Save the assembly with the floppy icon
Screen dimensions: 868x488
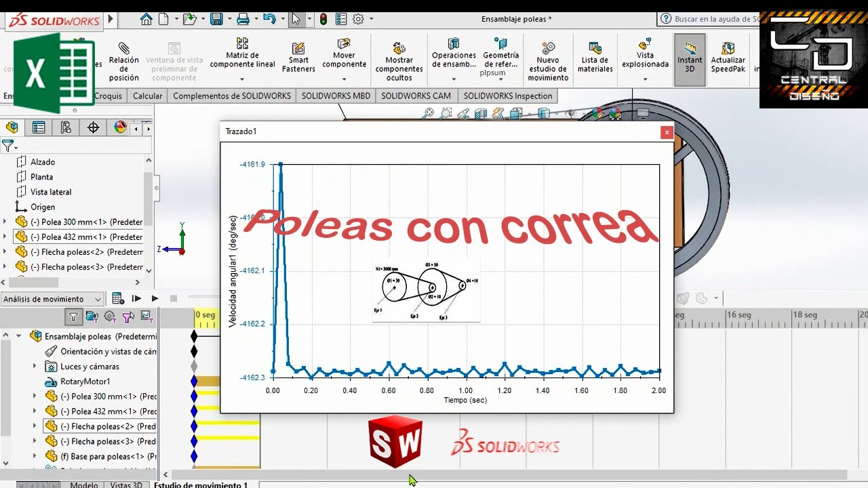(216, 19)
